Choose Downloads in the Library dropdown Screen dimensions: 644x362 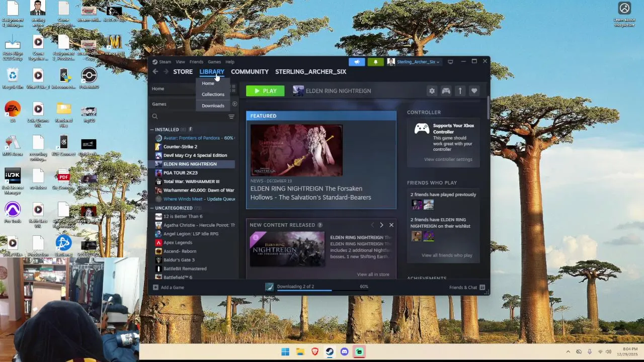(213, 106)
